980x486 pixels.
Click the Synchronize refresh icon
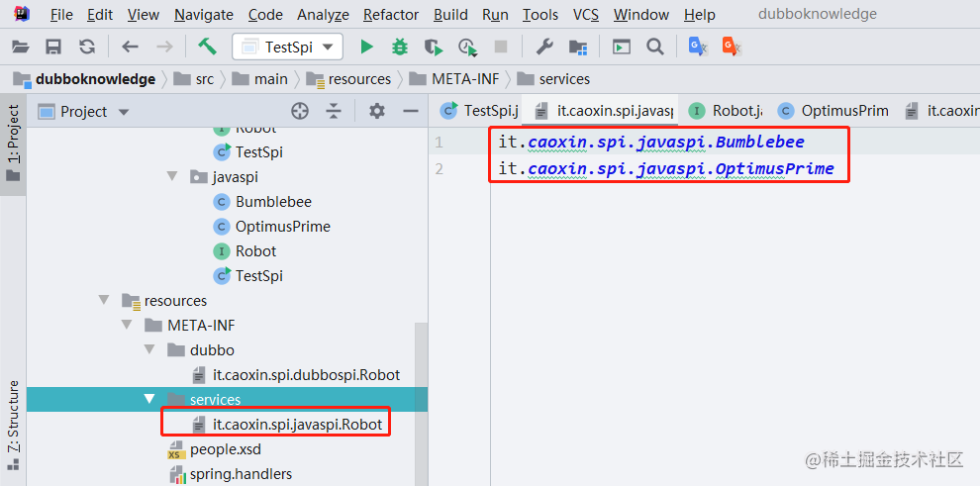[x=87, y=47]
